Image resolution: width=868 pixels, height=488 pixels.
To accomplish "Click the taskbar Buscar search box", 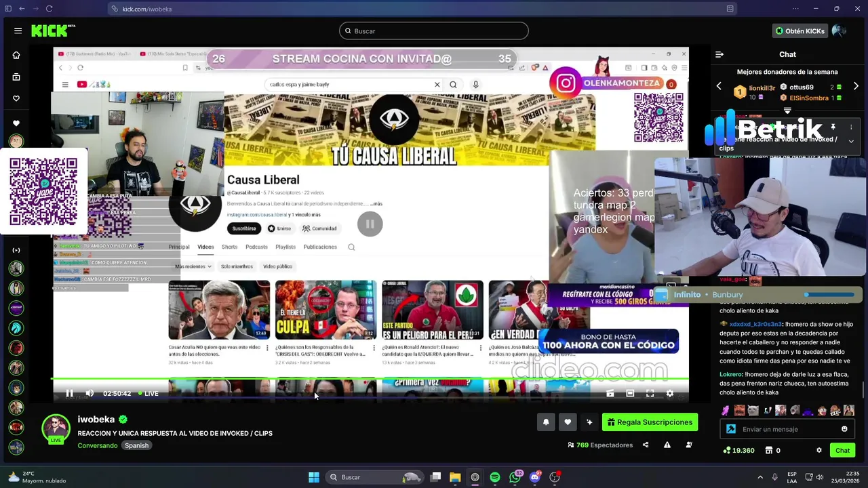I will click(373, 477).
